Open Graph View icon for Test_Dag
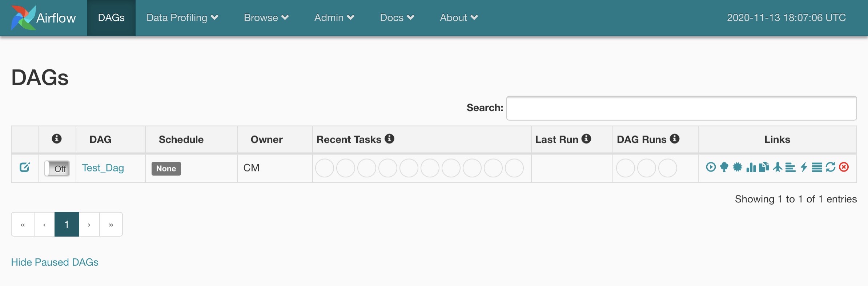Image resolution: width=868 pixels, height=286 pixels. 738,167
